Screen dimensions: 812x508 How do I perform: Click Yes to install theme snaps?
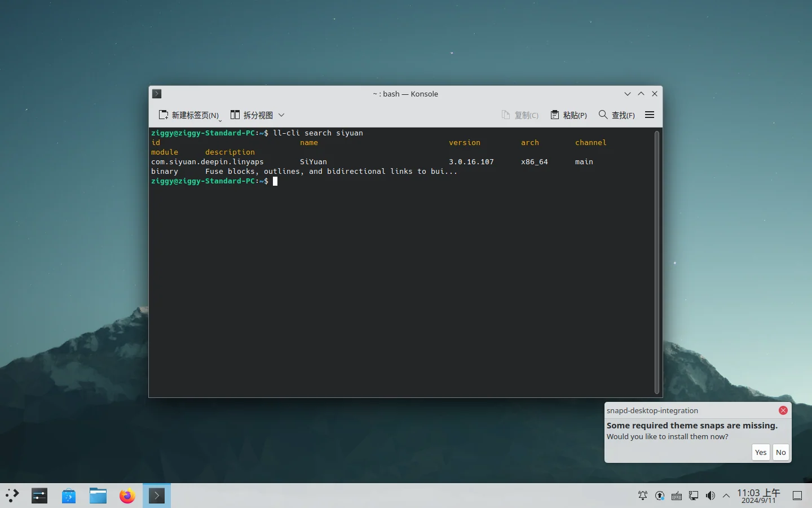(x=761, y=452)
